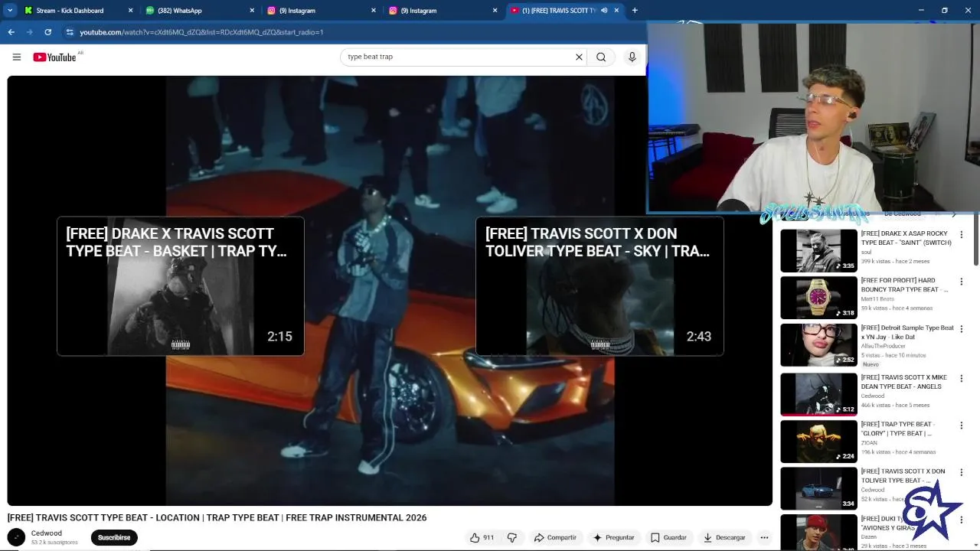Image resolution: width=980 pixels, height=551 pixels.
Task: Close the Kick Dashboard tab
Action: pyautogui.click(x=130, y=11)
